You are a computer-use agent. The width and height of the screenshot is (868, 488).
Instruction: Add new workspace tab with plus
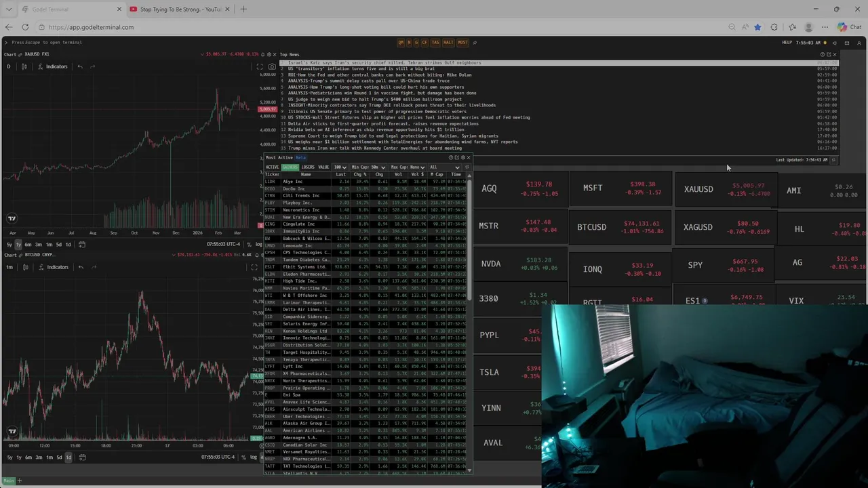coord(19,481)
